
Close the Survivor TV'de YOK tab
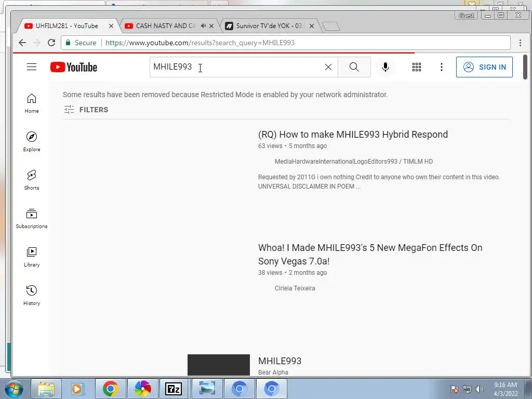click(312, 26)
